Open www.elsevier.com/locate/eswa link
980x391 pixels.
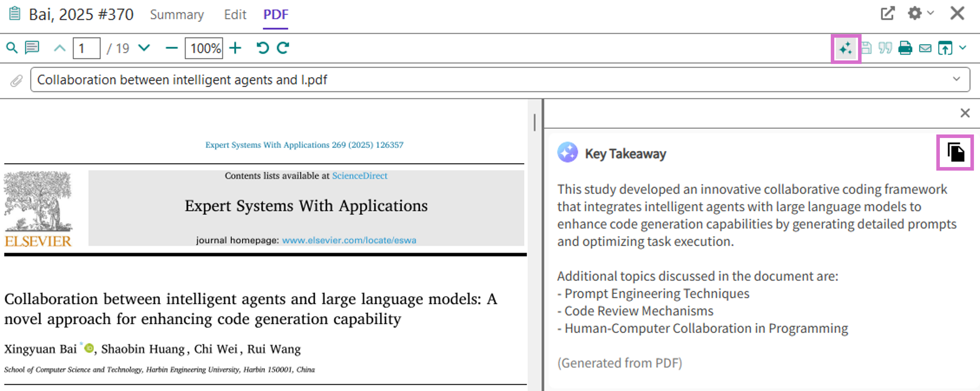[349, 240]
